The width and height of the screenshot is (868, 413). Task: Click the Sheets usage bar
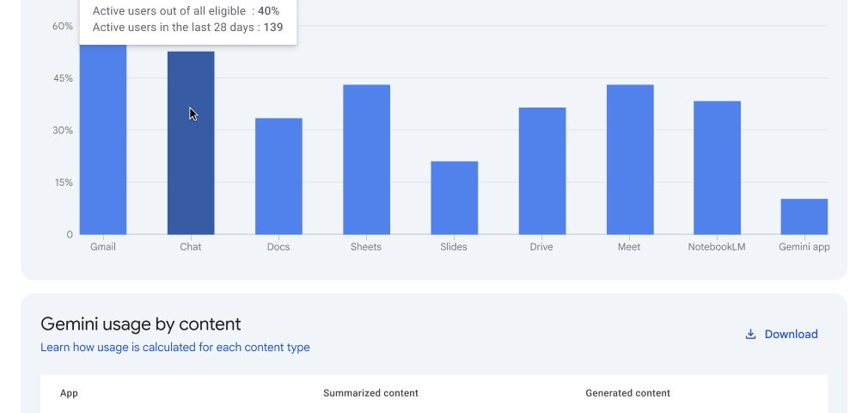point(366,160)
